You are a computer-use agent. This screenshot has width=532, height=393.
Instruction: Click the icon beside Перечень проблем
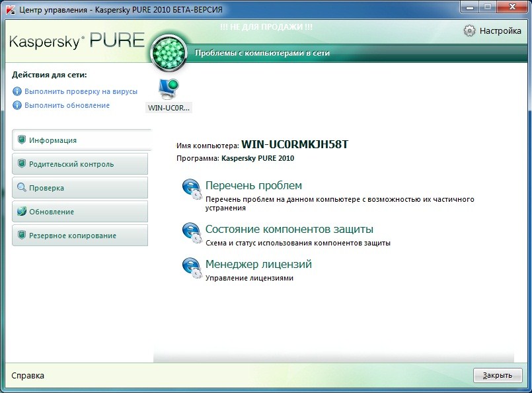pyautogui.click(x=192, y=189)
